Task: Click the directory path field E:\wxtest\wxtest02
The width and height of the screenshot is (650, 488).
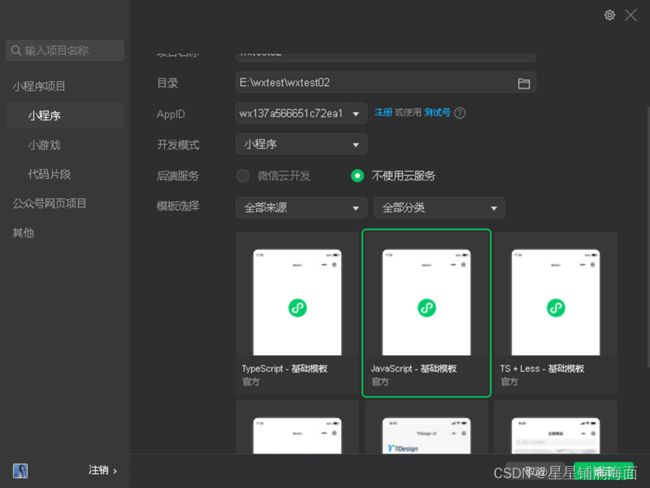Action: (x=386, y=83)
